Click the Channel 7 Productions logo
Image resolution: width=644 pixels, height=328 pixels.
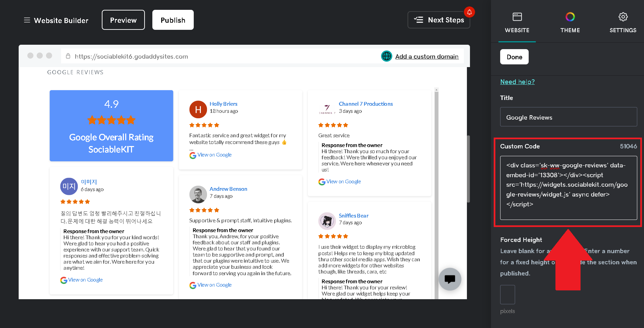click(x=327, y=109)
